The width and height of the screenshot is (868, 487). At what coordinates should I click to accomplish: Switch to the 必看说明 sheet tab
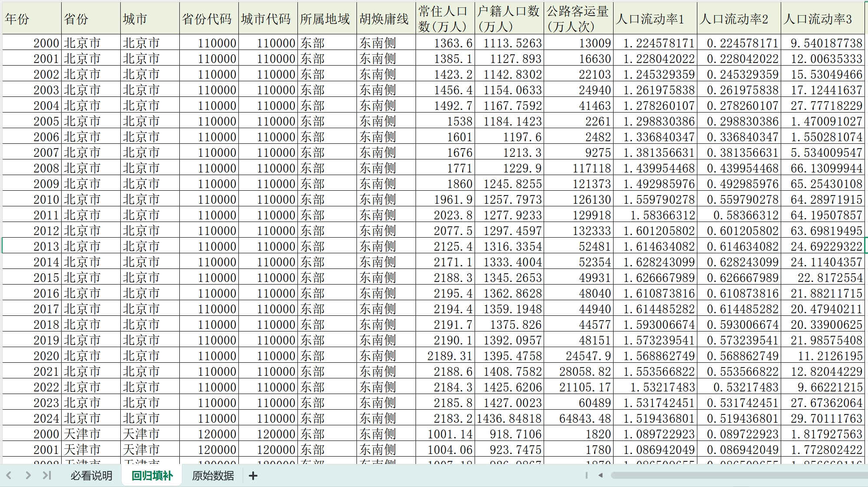click(91, 476)
